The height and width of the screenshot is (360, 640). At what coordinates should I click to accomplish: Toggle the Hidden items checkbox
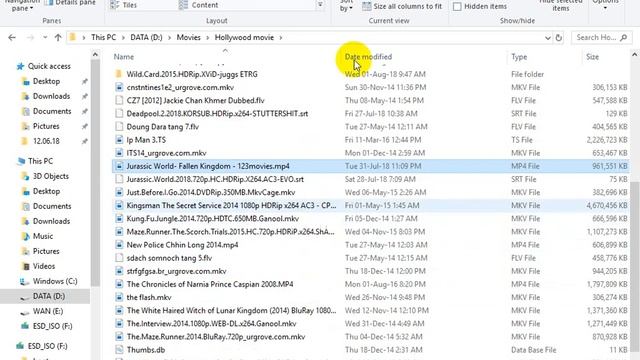tap(457, 7)
